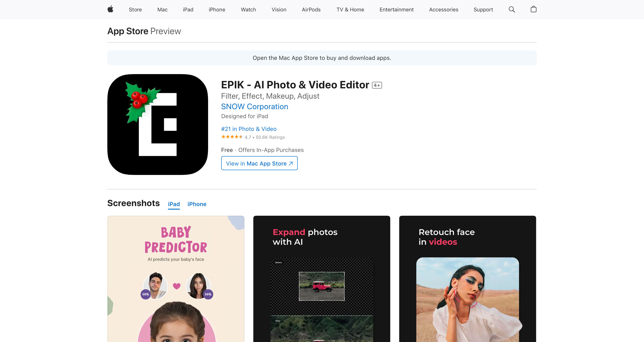Click Offers In-App Purchases text
644x342 pixels.
[271, 150]
